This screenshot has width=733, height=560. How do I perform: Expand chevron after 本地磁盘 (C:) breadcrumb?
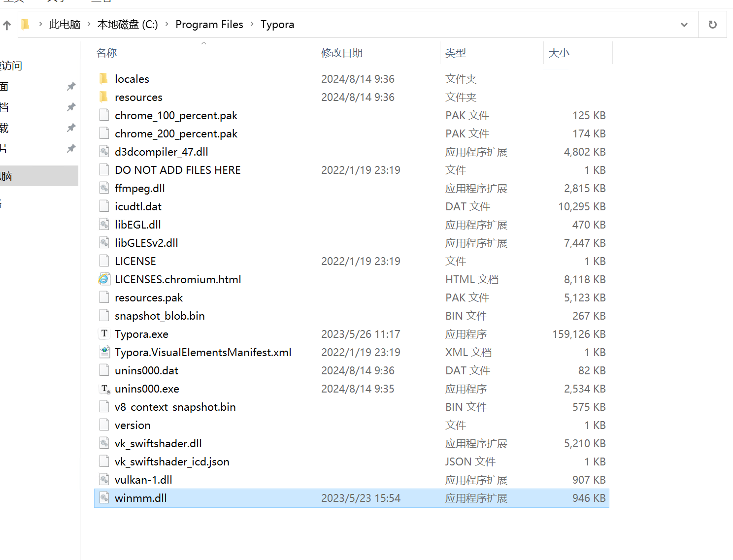coord(167,24)
